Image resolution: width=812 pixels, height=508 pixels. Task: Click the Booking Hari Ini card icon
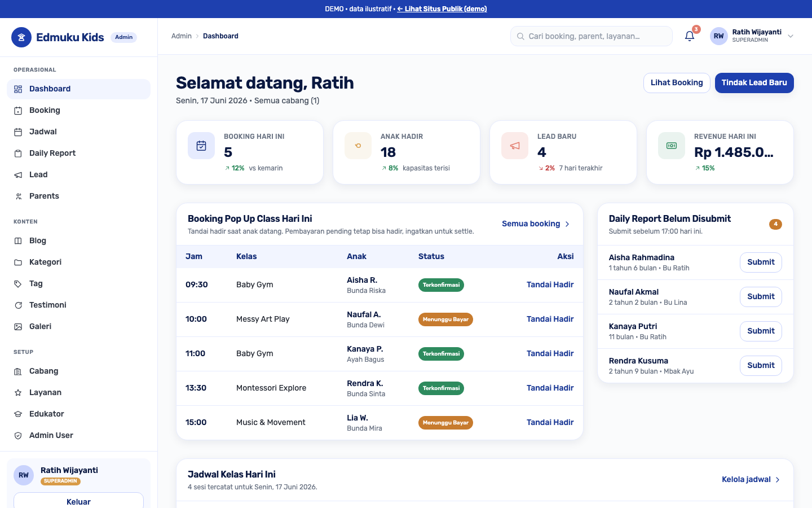click(201, 146)
